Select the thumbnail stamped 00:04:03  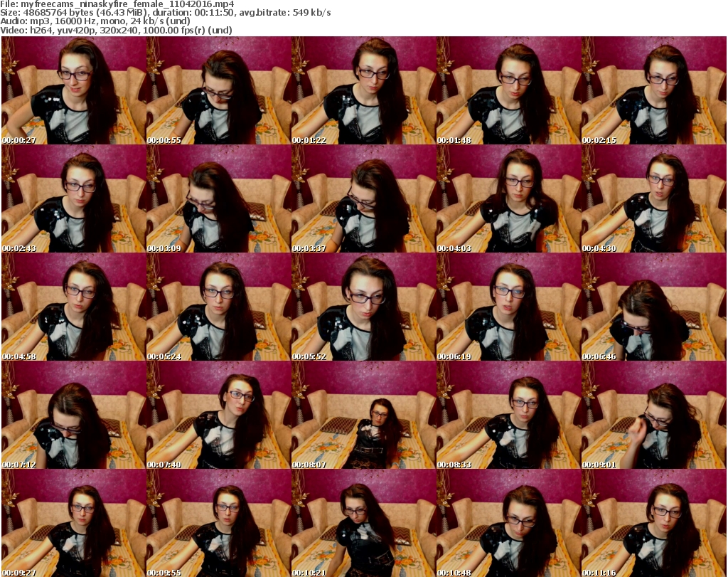point(509,198)
